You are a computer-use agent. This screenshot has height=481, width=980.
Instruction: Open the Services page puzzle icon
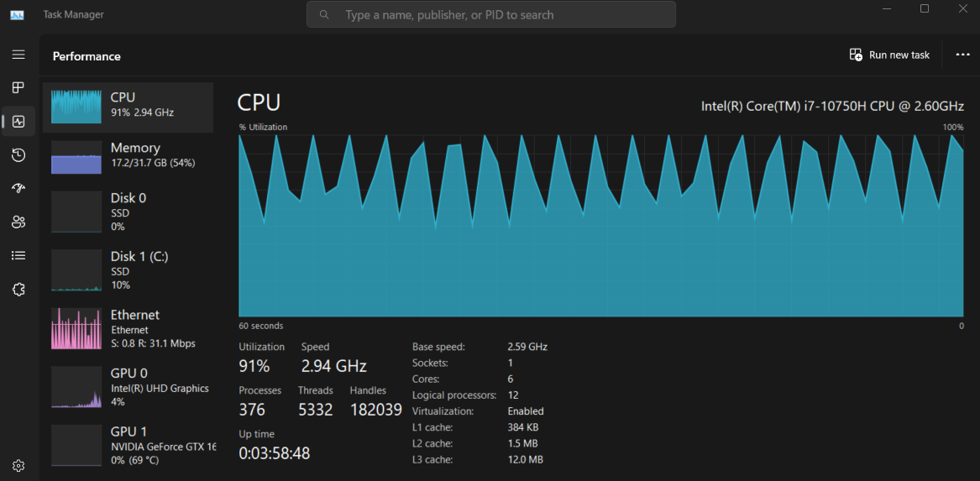[18, 290]
